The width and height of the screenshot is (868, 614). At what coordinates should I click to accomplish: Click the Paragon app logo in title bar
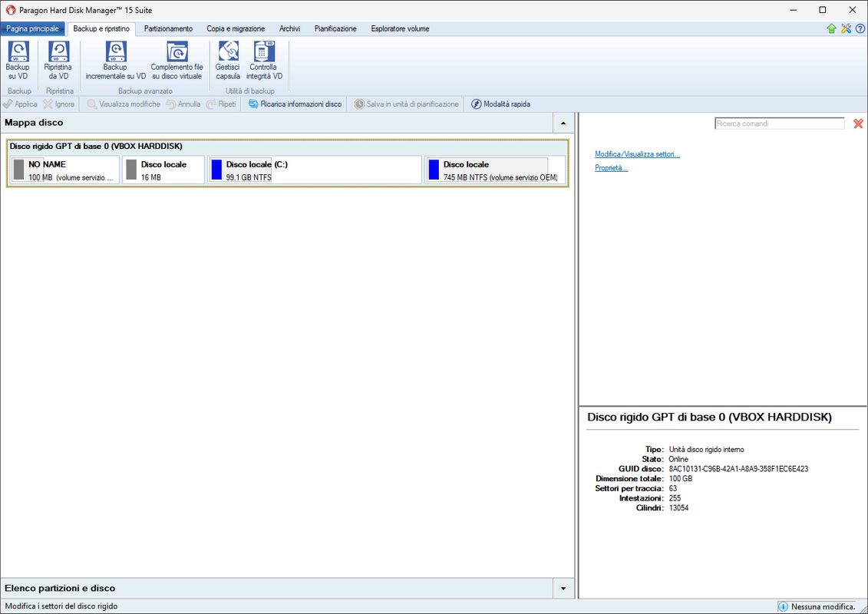click(x=10, y=10)
